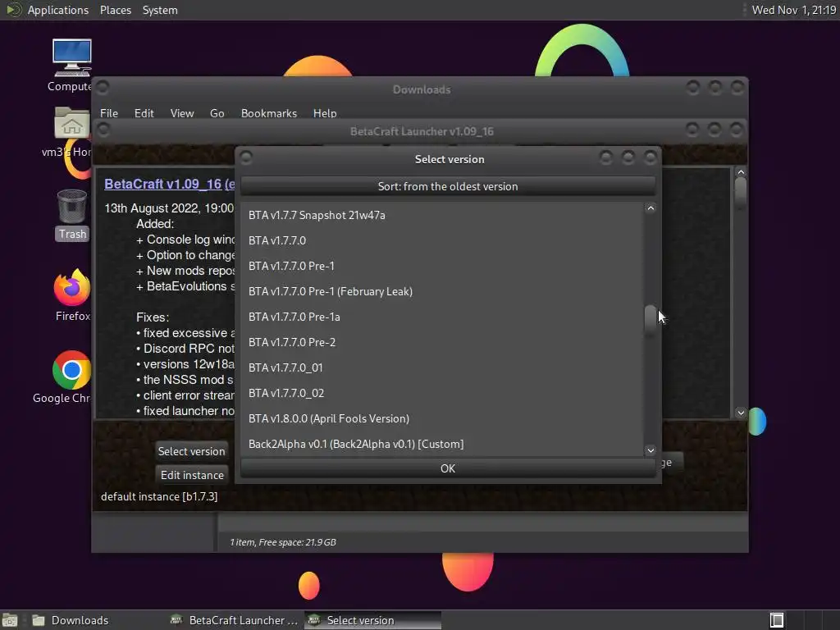Select BTA v1.7.7.0 Pre-2

click(441, 342)
